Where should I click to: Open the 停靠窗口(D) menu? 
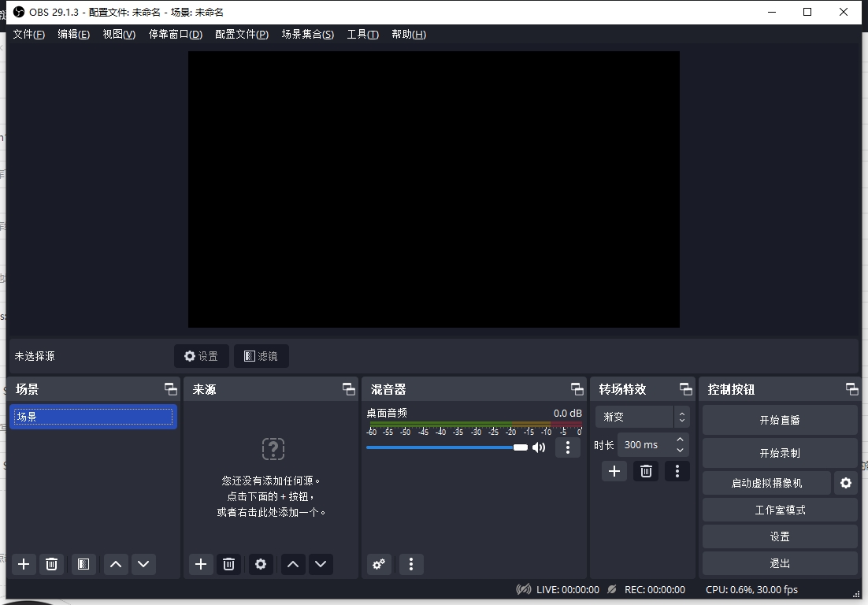pos(176,35)
